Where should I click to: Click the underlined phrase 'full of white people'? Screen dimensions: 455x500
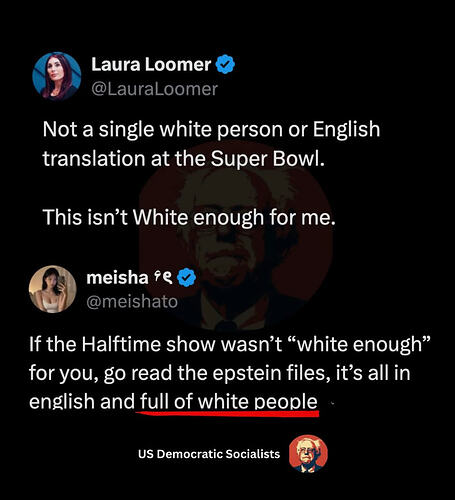[x=228, y=401]
